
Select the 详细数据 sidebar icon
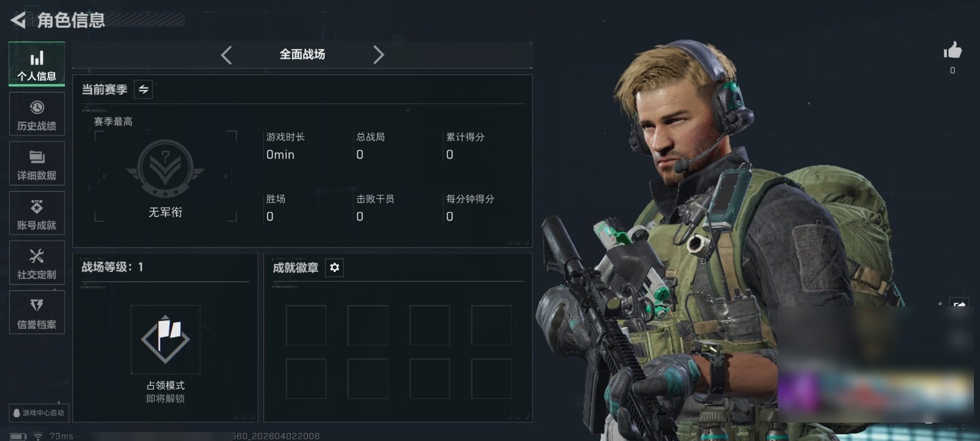[x=37, y=164]
